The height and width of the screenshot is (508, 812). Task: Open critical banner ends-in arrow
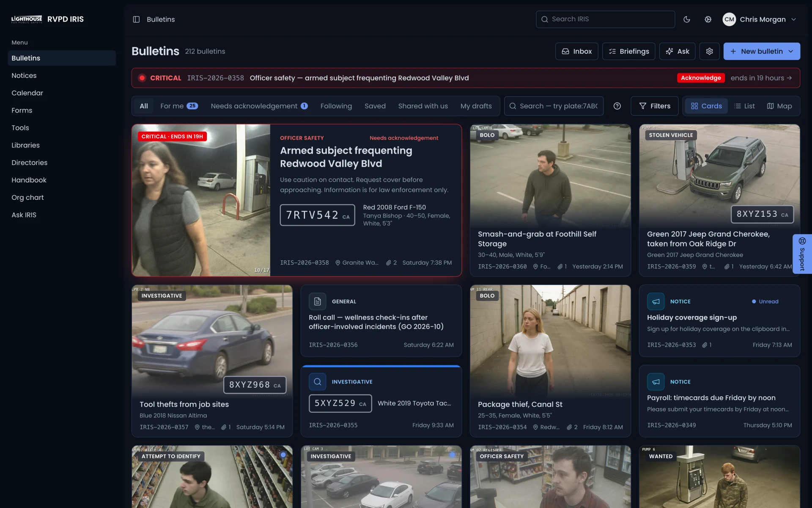pyautogui.click(x=789, y=78)
